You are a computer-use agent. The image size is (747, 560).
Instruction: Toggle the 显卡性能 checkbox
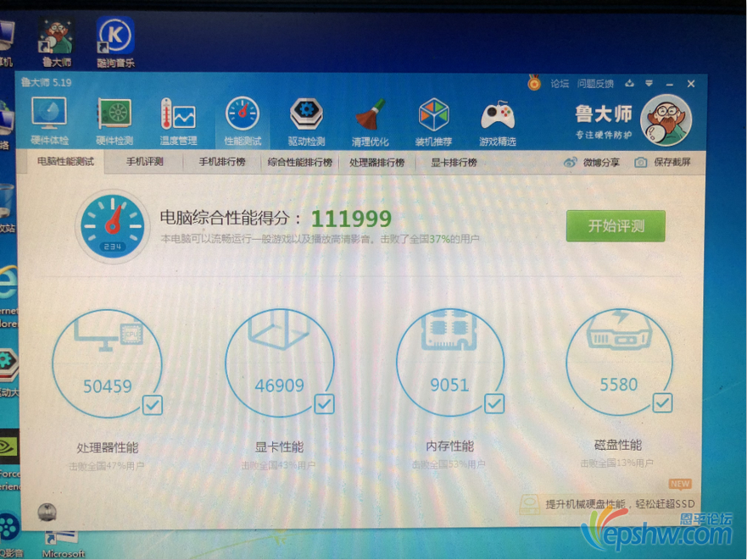pyautogui.click(x=324, y=404)
